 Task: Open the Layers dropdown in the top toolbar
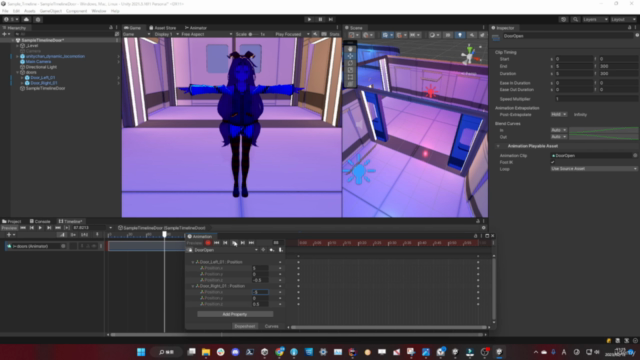(595, 19)
